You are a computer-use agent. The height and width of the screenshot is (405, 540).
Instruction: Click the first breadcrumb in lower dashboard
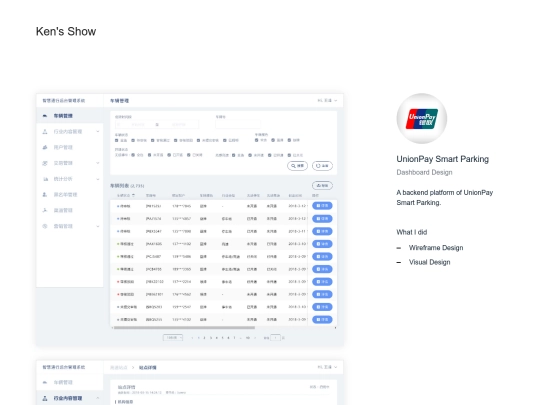click(x=119, y=367)
